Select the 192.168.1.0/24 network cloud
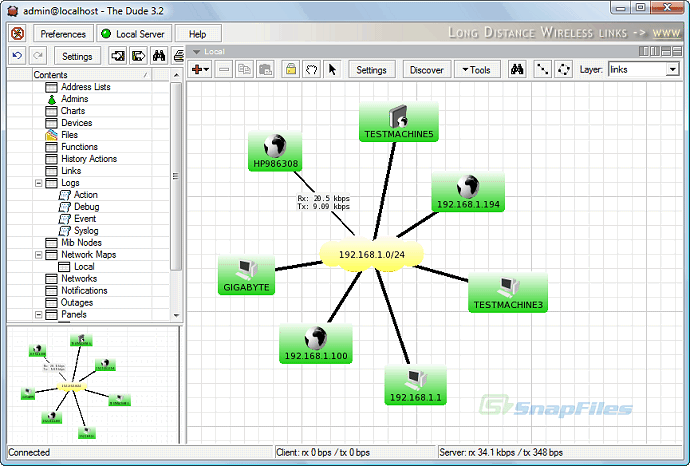Viewport: 690px width, 466px height. click(x=371, y=254)
